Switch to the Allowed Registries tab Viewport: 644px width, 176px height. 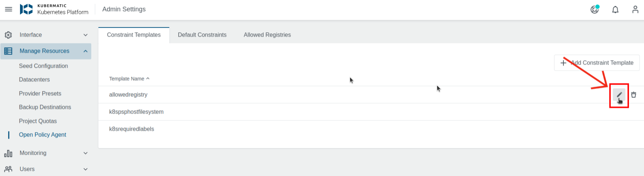pos(267,35)
